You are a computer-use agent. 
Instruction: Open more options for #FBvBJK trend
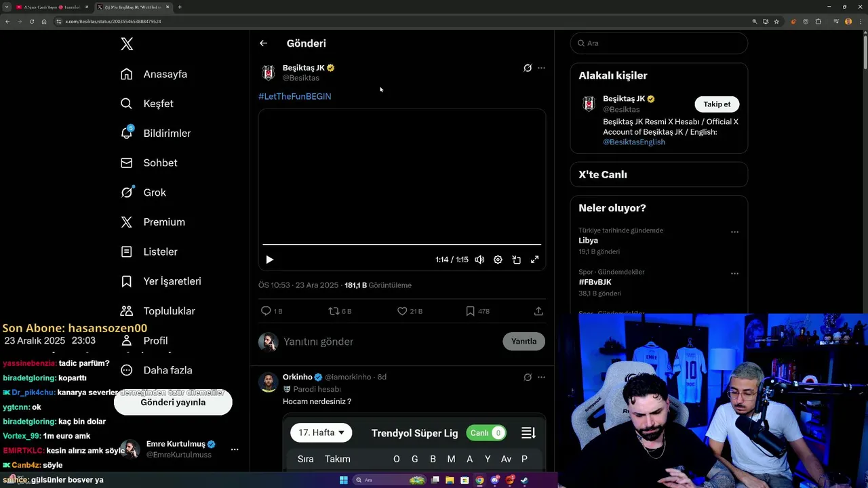tap(734, 274)
